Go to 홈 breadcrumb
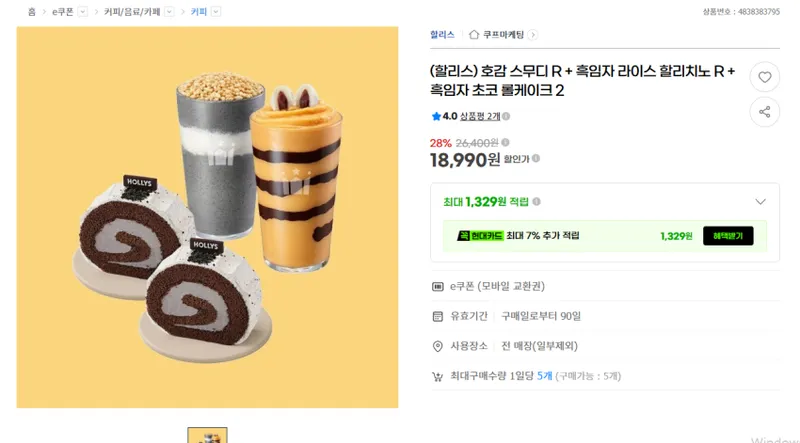Viewport: 800px width, 443px height. pos(32,12)
